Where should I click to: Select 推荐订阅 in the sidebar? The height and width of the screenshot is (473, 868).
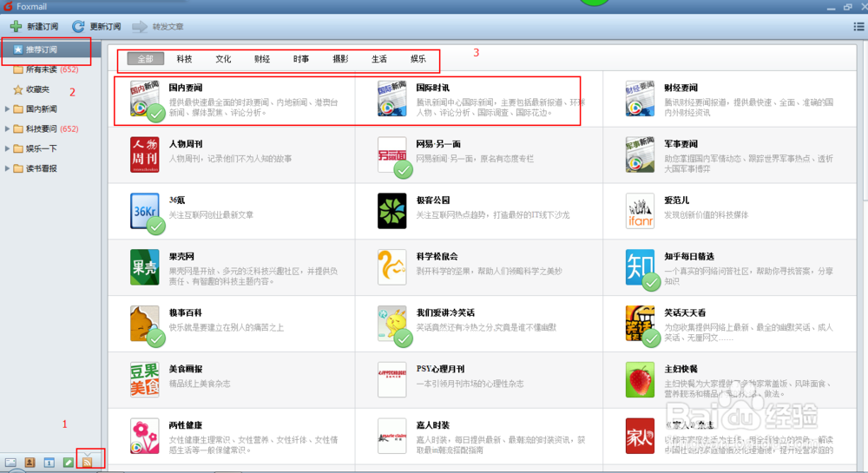[x=50, y=49]
